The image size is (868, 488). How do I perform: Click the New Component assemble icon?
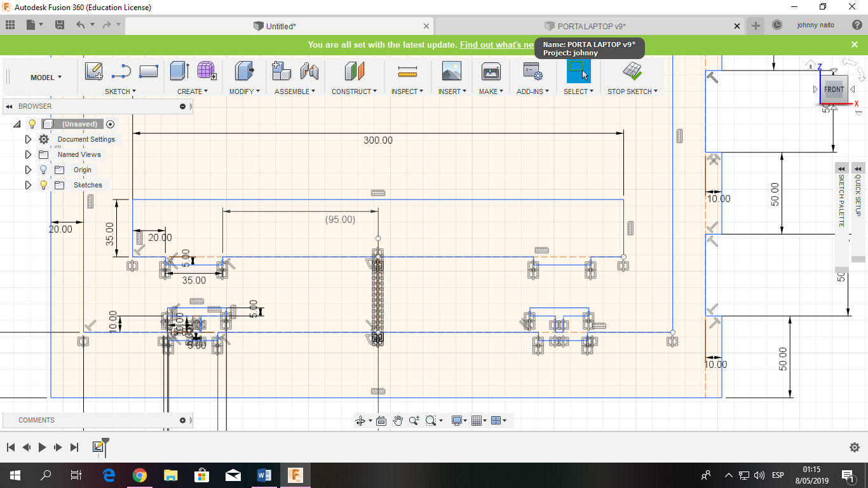tap(281, 71)
